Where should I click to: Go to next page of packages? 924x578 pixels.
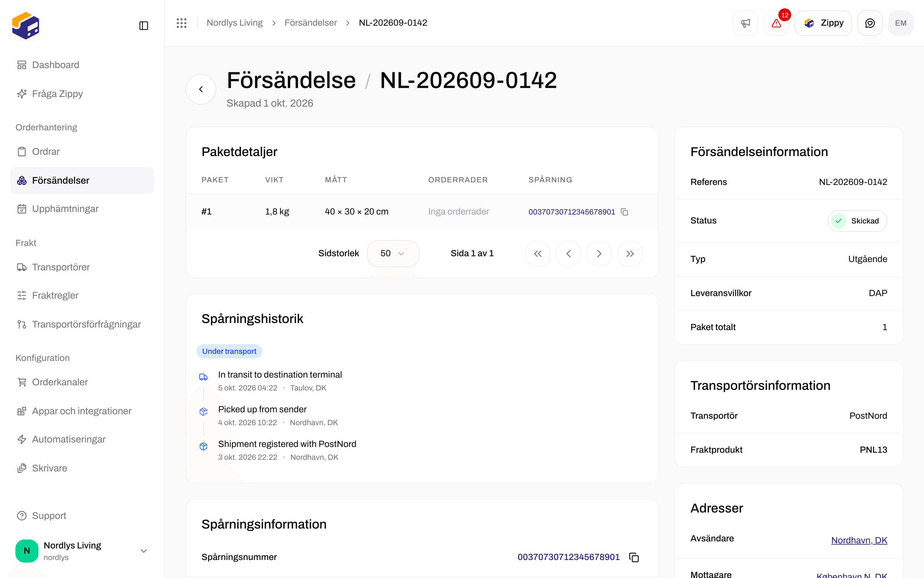coord(599,253)
